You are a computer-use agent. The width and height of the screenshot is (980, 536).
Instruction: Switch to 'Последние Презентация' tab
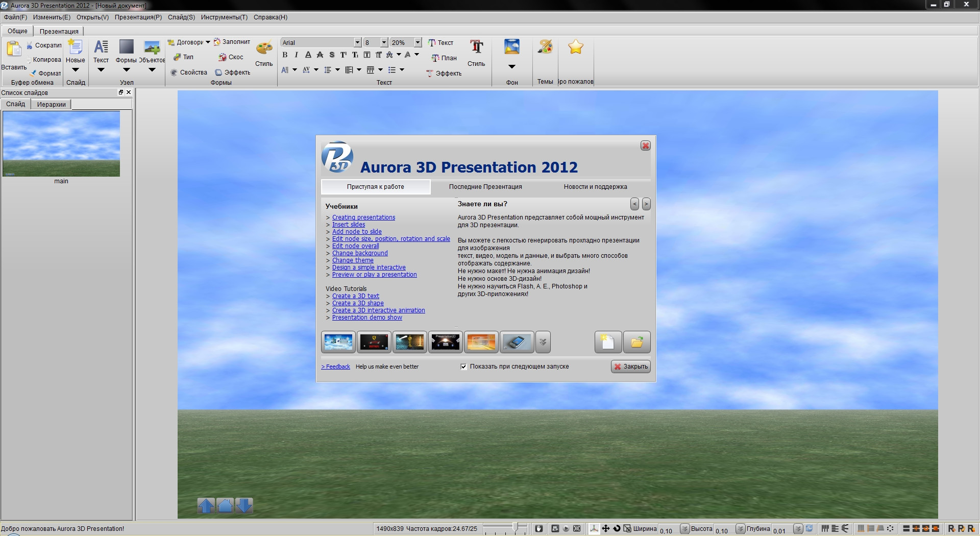pos(485,187)
